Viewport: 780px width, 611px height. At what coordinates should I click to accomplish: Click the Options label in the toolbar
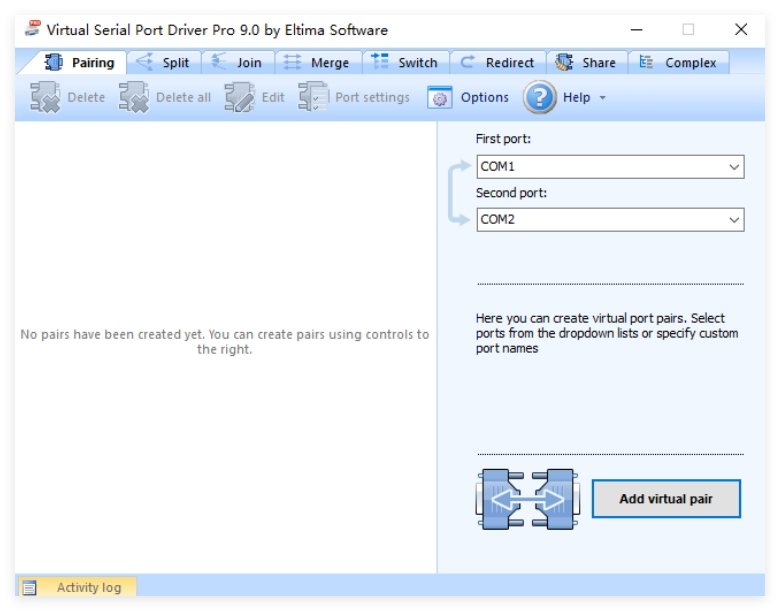click(x=485, y=98)
